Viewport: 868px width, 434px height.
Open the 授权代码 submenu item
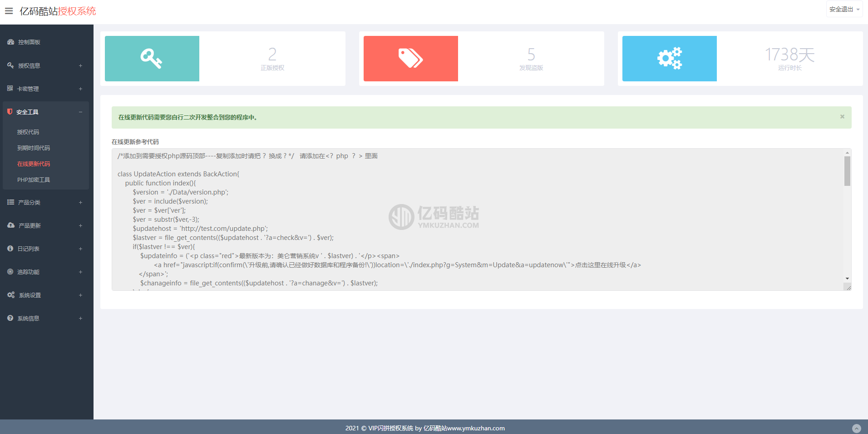(28, 132)
